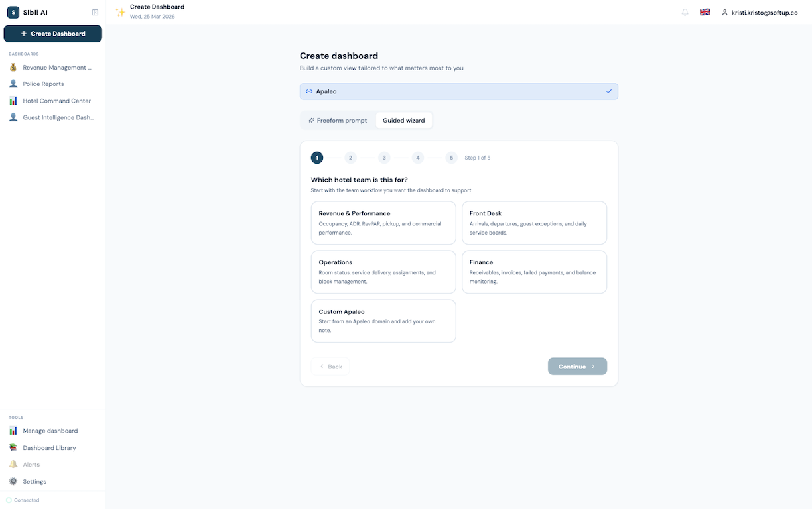Choose the Front Desk team card
Viewport: 812px width, 509px height.
tap(534, 223)
